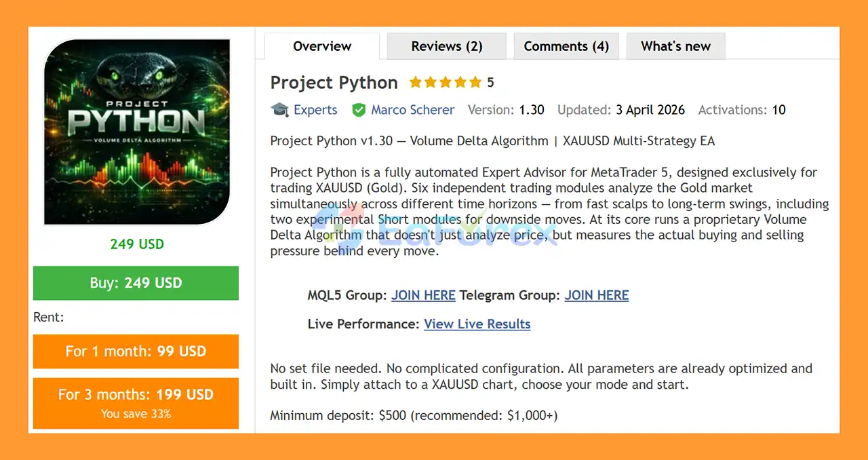Rent the EA for 1 month at 99 USD

tap(136, 351)
